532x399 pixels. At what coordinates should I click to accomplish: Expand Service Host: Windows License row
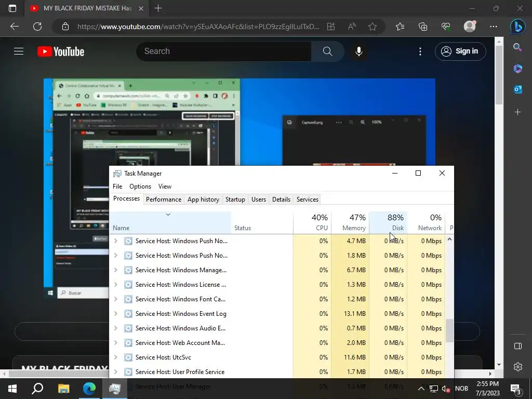[116, 285]
